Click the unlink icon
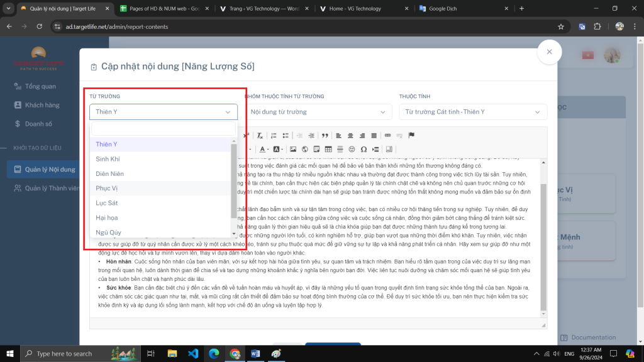Viewport: 644px width, 362px height. click(x=399, y=136)
